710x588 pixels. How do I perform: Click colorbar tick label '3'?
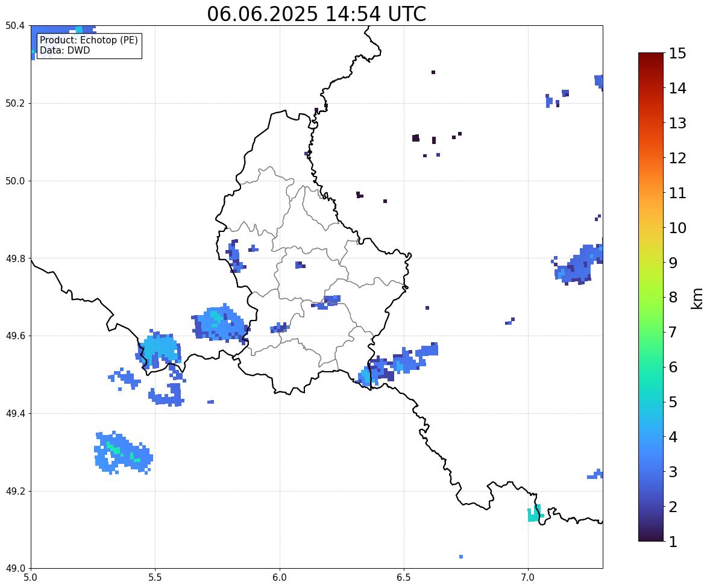tap(673, 472)
